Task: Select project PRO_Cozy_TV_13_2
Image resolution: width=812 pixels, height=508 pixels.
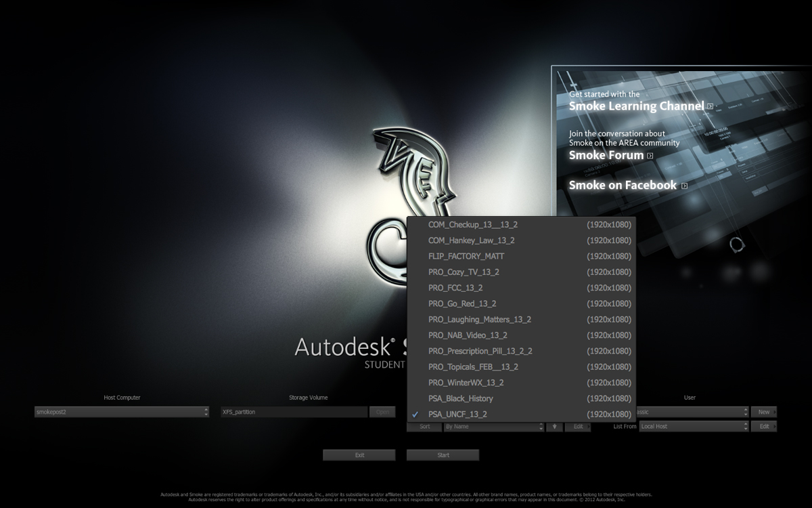Action: click(x=521, y=272)
